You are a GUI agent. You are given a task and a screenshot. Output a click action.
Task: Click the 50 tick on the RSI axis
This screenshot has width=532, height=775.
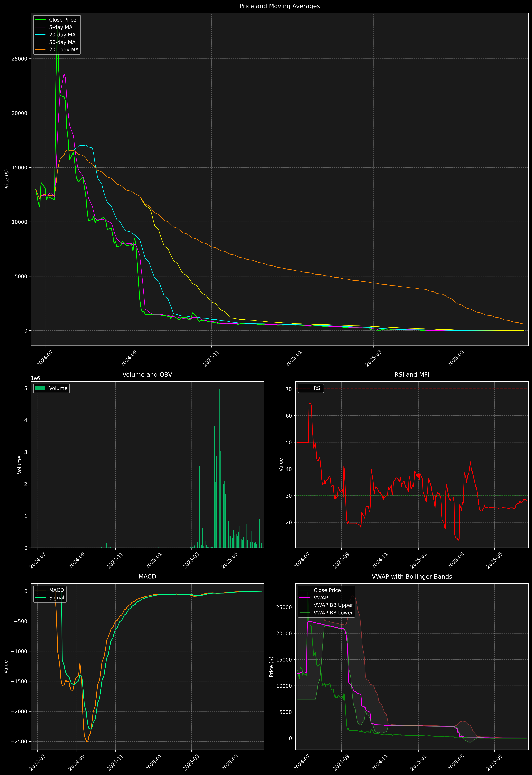pyautogui.click(x=288, y=442)
